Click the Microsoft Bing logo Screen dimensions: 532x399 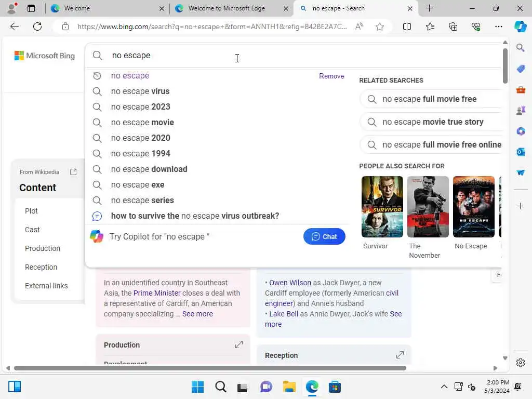coord(45,56)
